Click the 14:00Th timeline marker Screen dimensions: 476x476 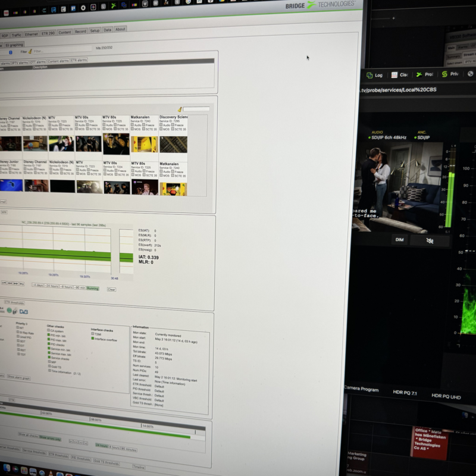[148, 426]
